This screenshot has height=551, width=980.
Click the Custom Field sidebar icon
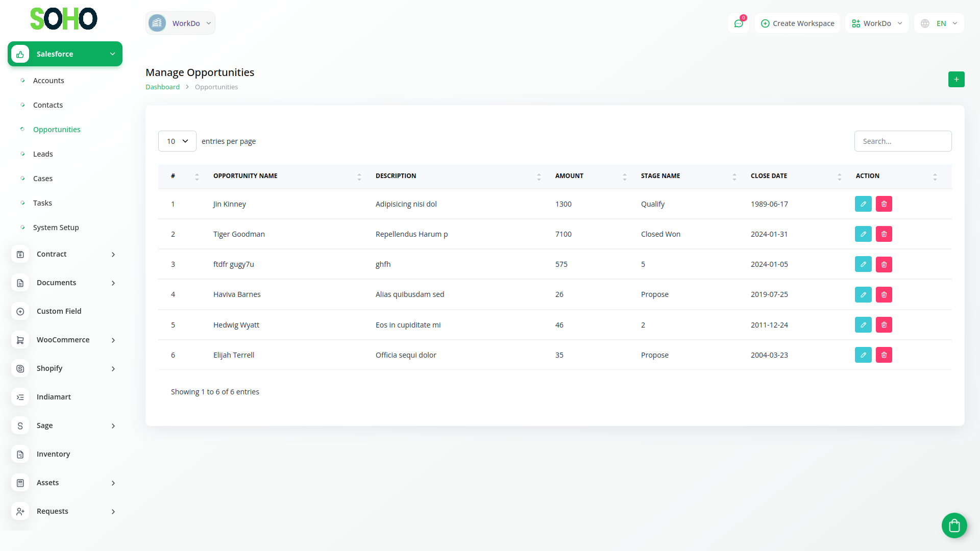pos(20,311)
